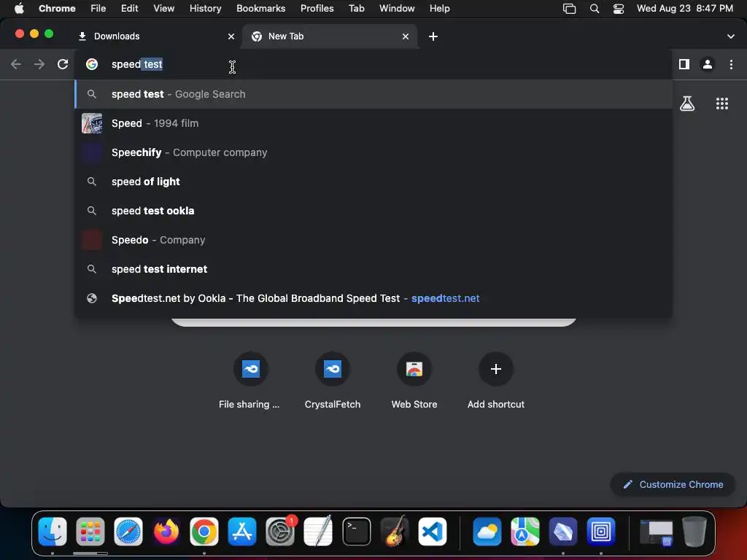Click the Back navigation arrow
This screenshot has width=747, height=560.
click(16, 64)
